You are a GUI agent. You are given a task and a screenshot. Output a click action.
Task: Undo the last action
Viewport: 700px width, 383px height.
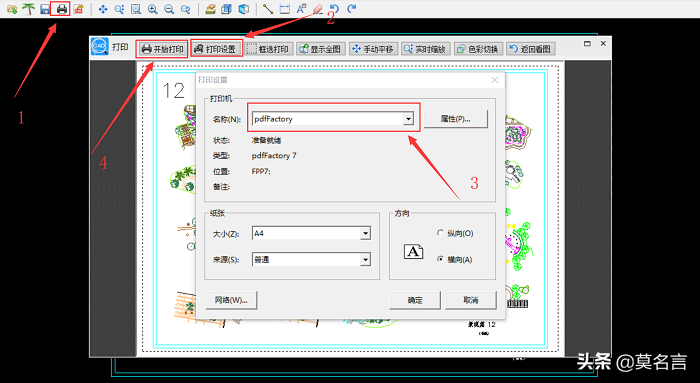pyautogui.click(x=334, y=9)
